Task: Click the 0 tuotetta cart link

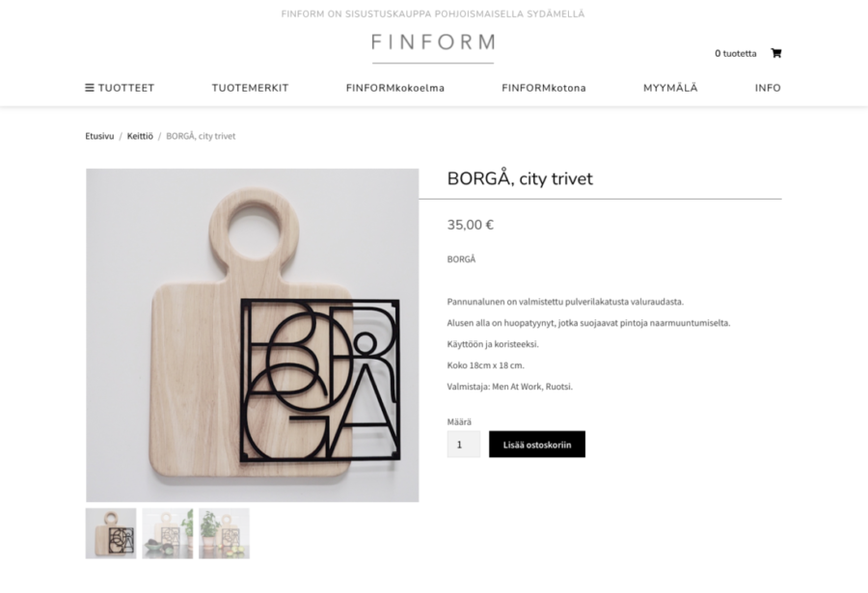Action: 735,53
